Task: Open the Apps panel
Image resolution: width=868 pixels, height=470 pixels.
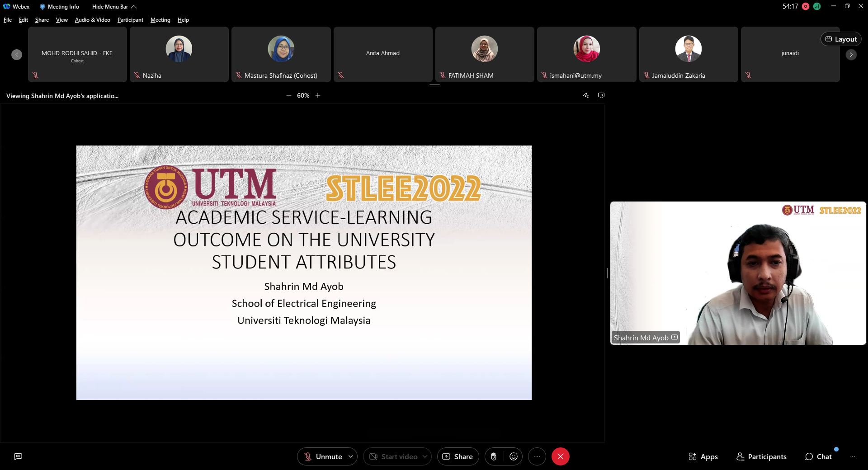Action: [703, 456]
